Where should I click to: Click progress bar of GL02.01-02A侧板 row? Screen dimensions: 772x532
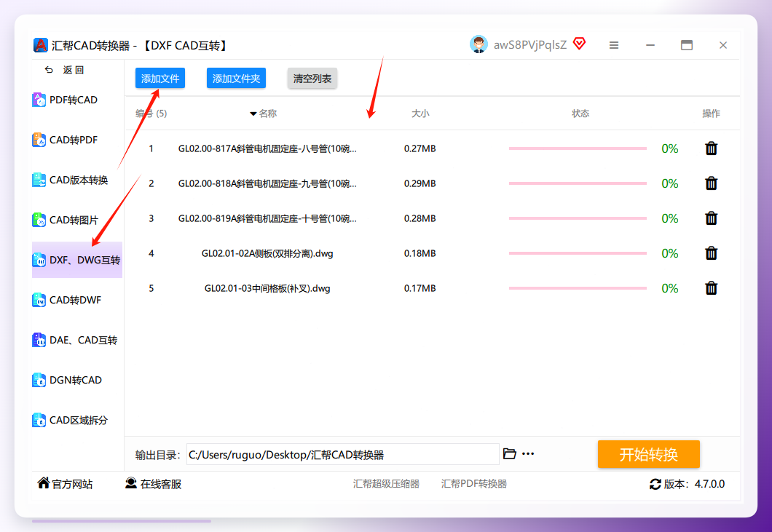coord(578,253)
